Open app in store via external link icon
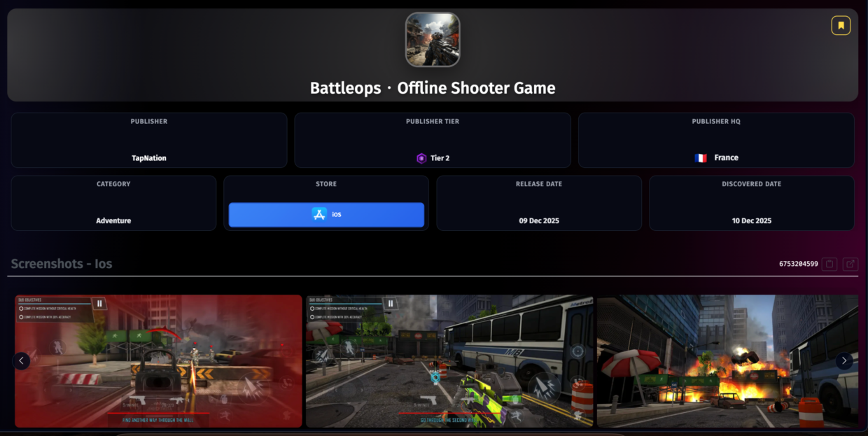The height and width of the screenshot is (436, 868). (x=850, y=264)
